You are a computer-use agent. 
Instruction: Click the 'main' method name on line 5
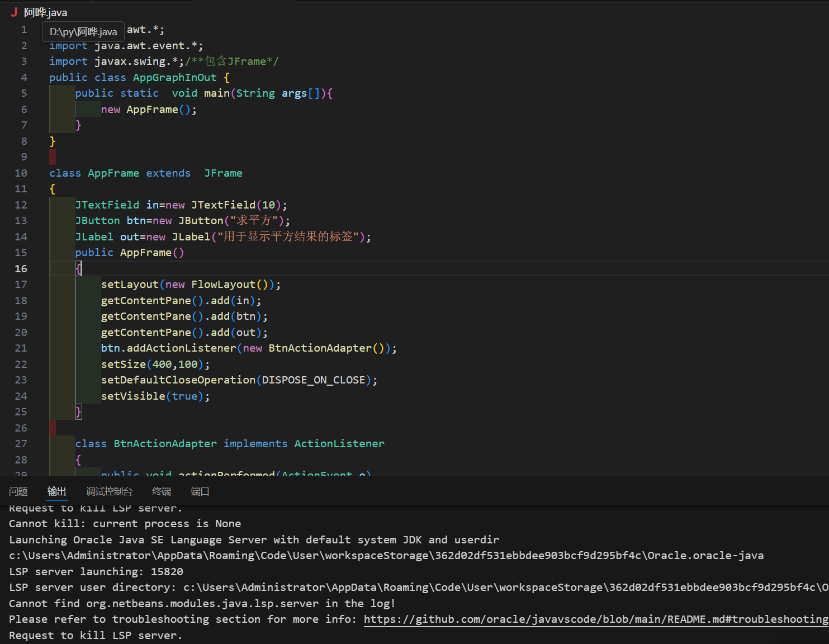pos(217,93)
